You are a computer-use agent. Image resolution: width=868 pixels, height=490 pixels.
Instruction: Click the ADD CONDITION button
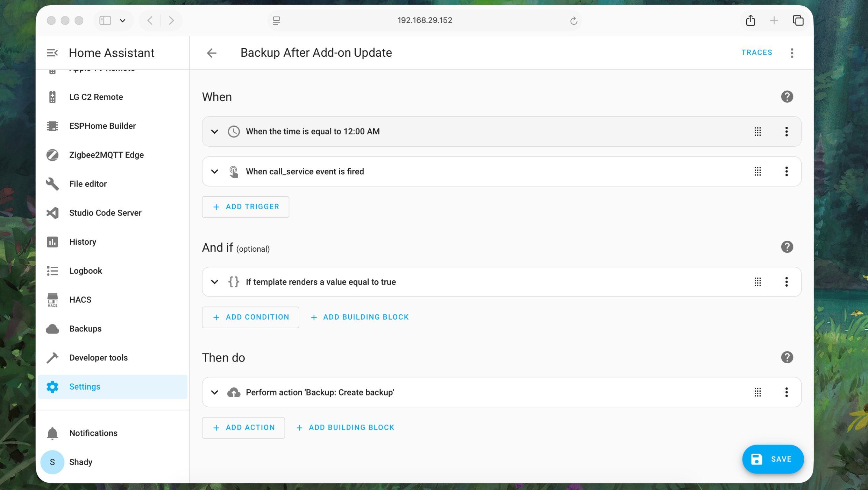[250, 317]
